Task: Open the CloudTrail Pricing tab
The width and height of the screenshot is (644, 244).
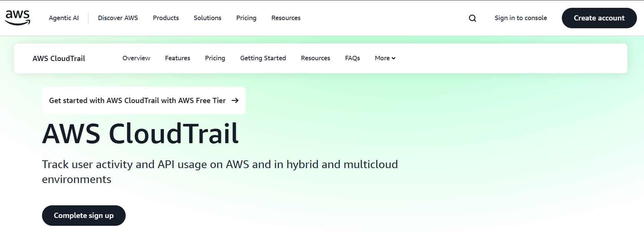Action: [215, 58]
